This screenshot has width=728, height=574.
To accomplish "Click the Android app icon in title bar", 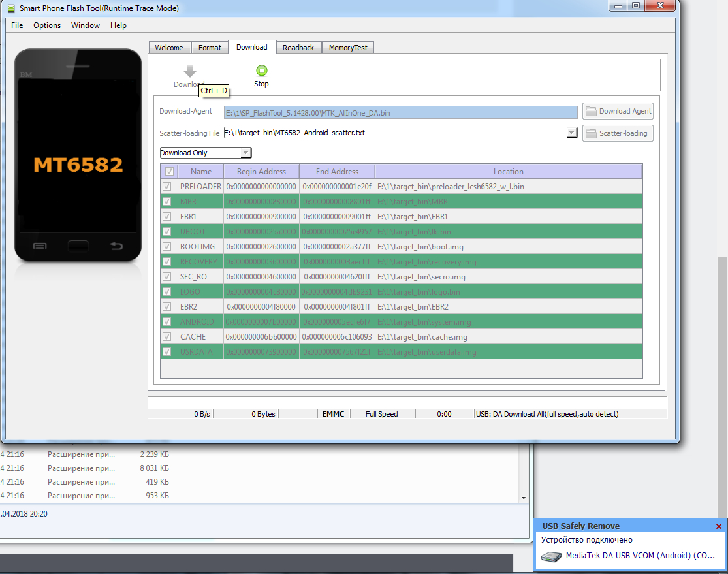I will (10, 8).
